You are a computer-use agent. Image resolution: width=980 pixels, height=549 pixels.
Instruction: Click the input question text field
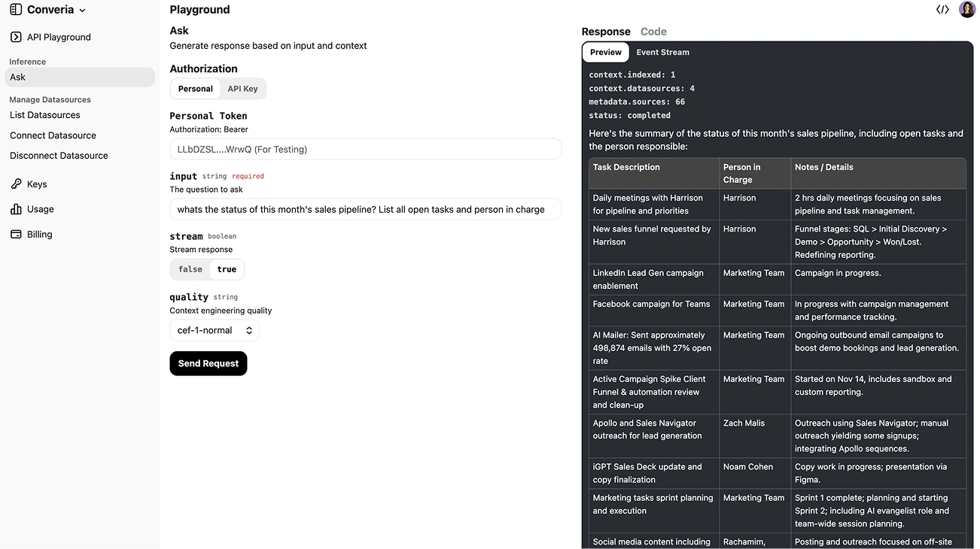tap(365, 209)
